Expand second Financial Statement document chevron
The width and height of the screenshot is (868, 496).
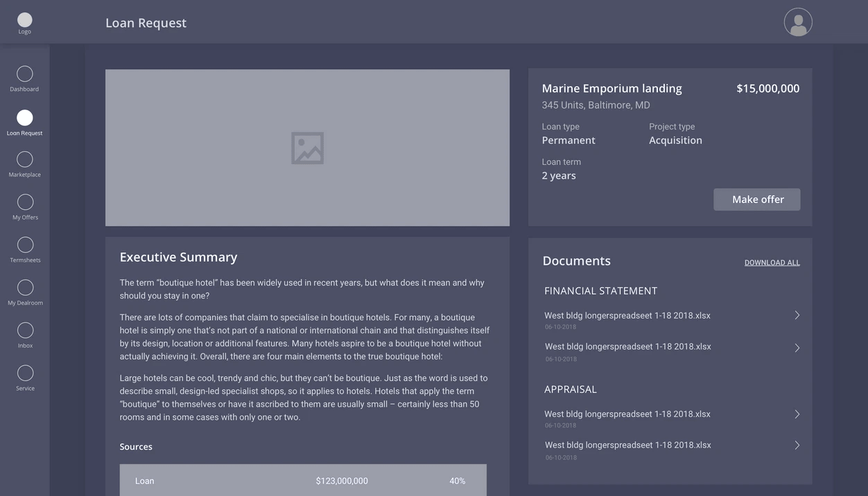(x=797, y=348)
